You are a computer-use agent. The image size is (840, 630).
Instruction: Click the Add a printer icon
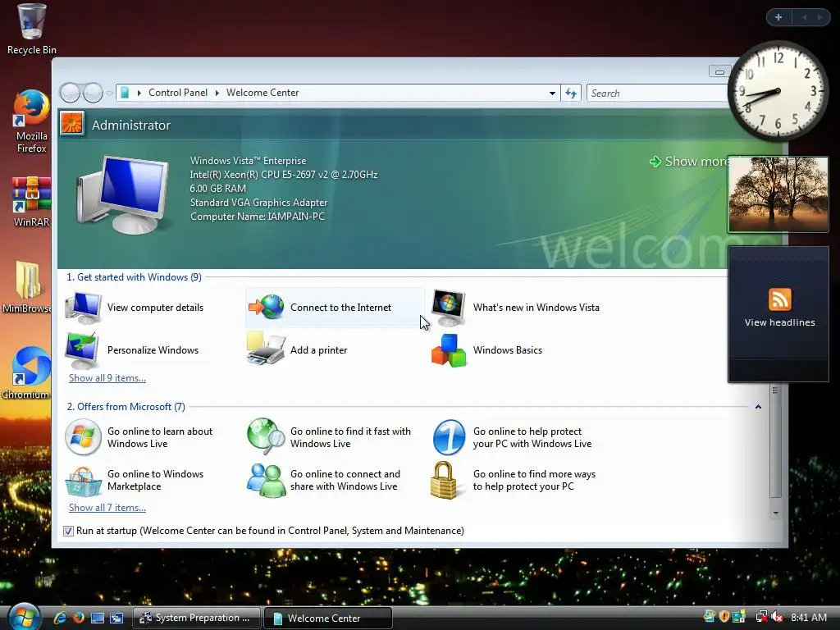[266, 349]
